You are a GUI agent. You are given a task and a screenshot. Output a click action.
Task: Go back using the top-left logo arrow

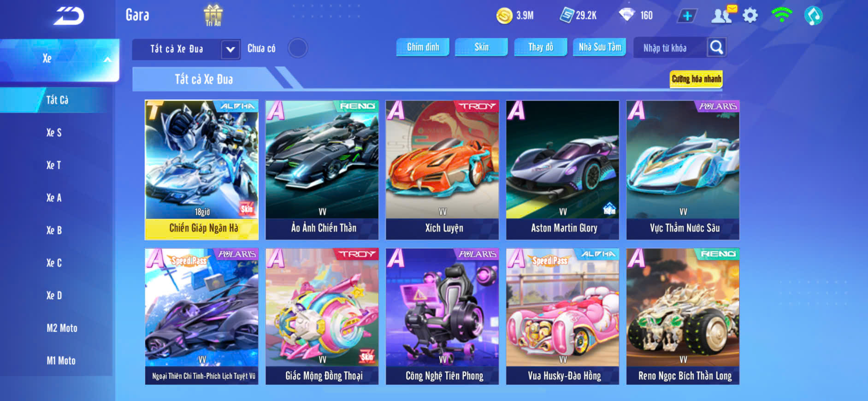tap(69, 16)
